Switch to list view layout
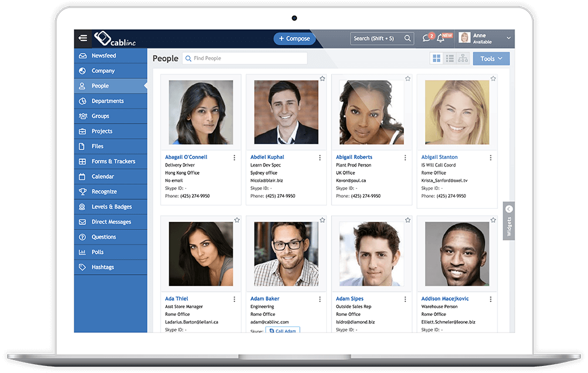Viewport: 588px width, 373px height. (x=451, y=58)
